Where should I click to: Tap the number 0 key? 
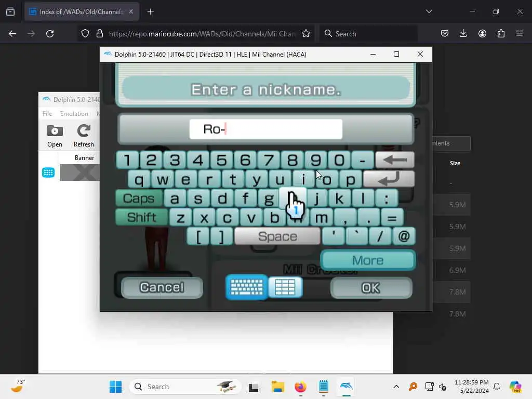[339, 160]
